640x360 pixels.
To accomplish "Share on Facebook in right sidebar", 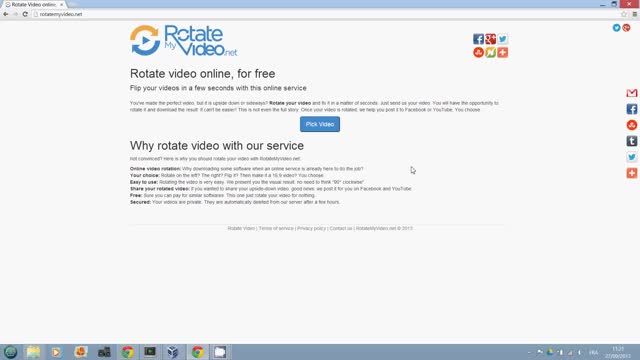I will [x=632, y=109].
